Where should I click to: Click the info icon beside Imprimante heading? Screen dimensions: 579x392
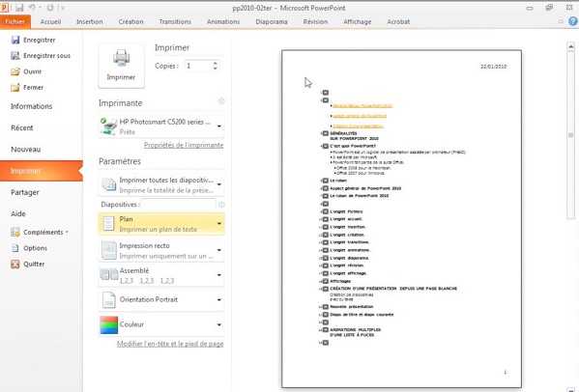221,101
